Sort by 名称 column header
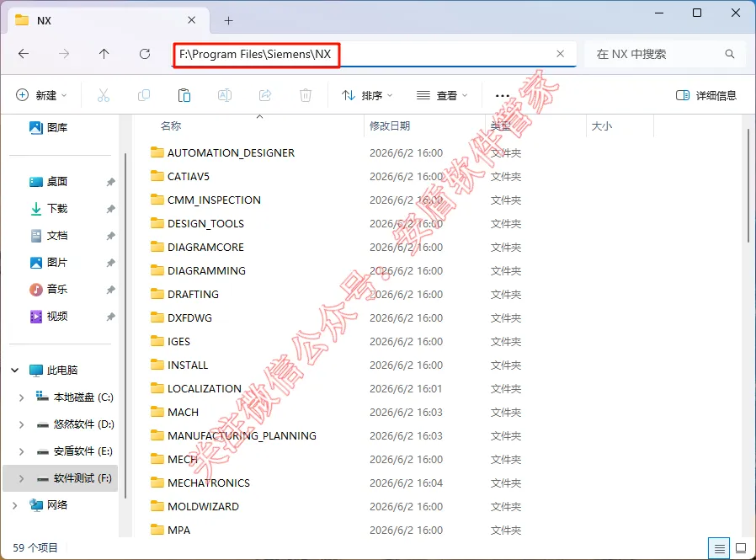Viewport: 756px width, 560px height. (171, 125)
